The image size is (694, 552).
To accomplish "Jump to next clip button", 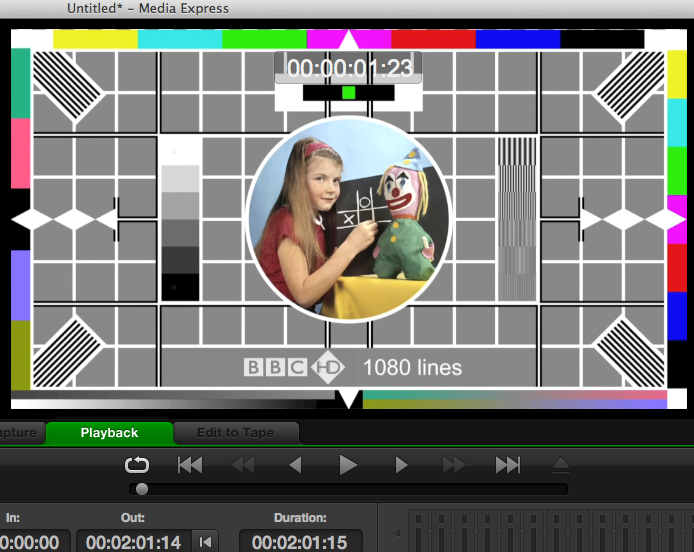I will click(x=508, y=465).
